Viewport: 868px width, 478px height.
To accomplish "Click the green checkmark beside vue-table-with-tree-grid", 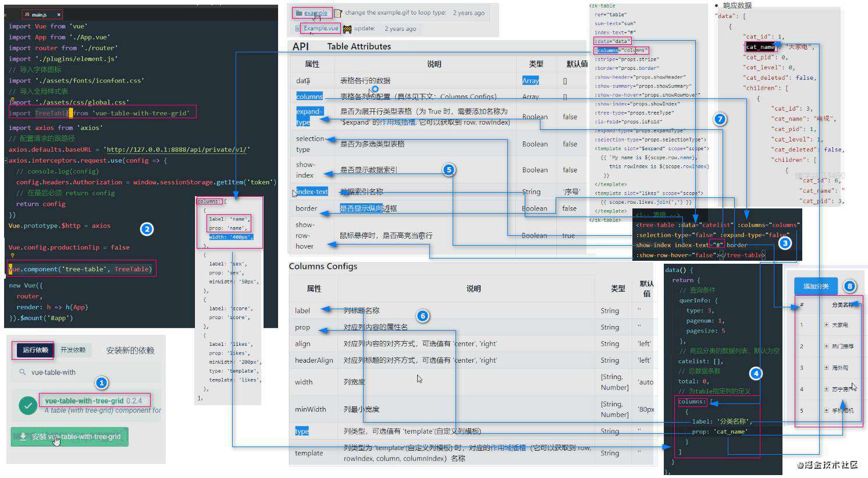I will tap(28, 406).
